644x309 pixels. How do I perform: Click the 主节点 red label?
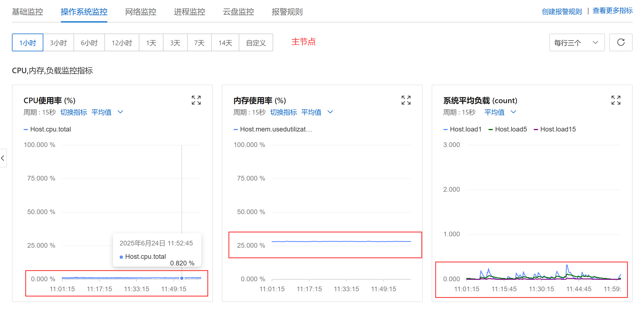tap(303, 42)
